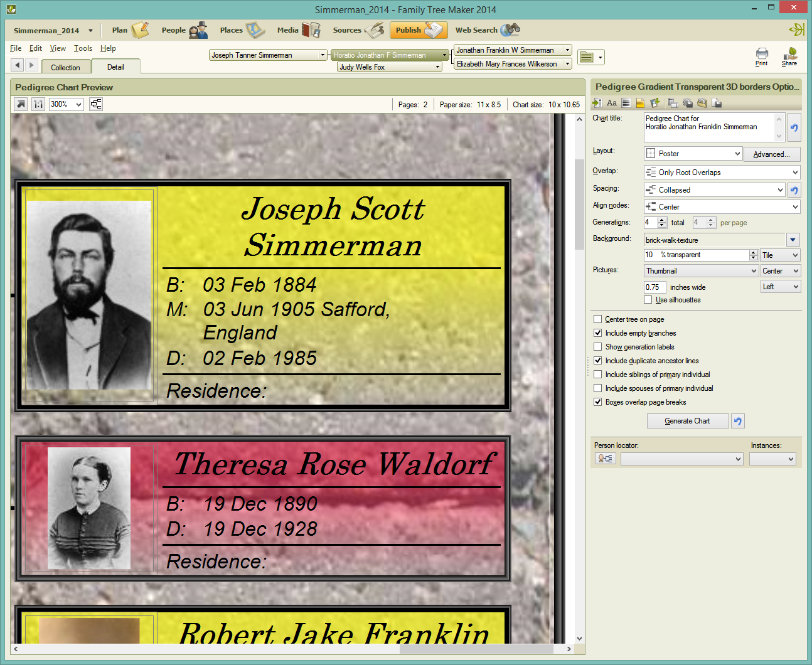Increase the transparency percent stepper
The height and width of the screenshot is (665, 812).
(754, 252)
